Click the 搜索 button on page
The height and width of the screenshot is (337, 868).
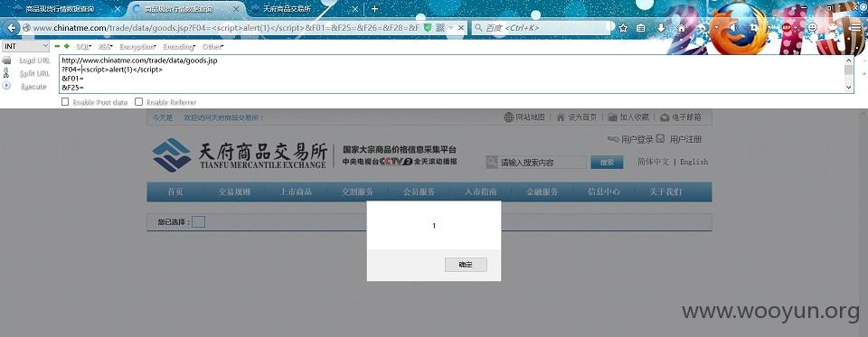tap(607, 162)
